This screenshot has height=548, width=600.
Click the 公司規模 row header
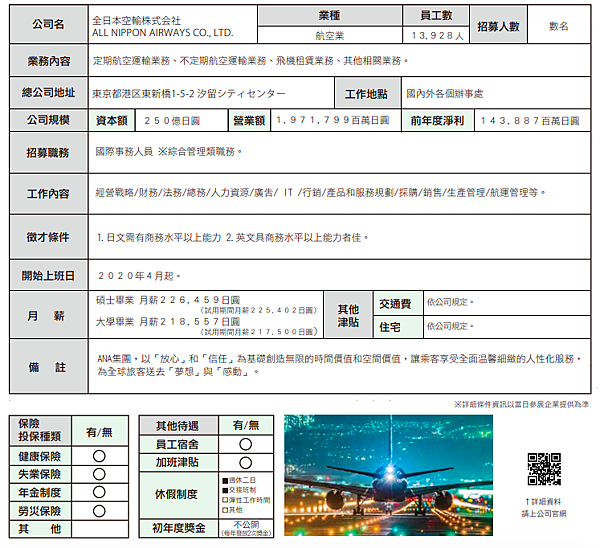coord(49,120)
